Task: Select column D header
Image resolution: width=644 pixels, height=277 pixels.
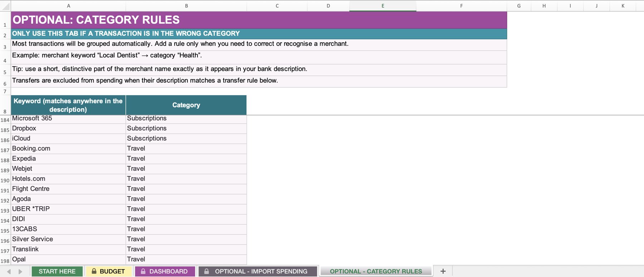Action: click(328, 6)
